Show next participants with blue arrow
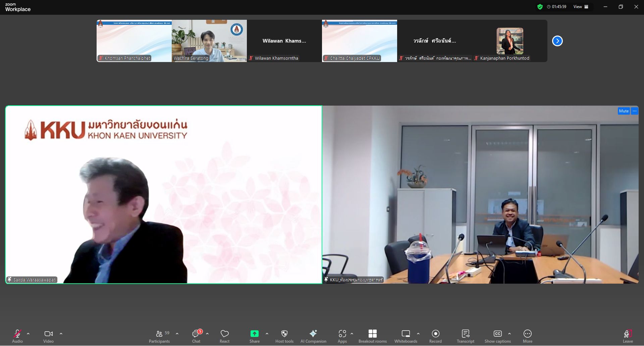Image resolution: width=644 pixels, height=346 pixels. [557, 41]
